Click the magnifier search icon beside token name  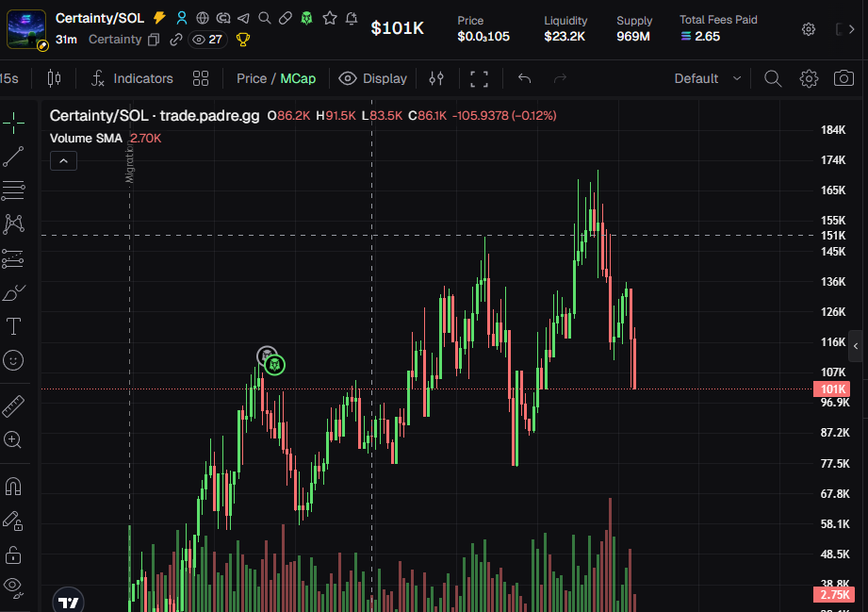265,18
